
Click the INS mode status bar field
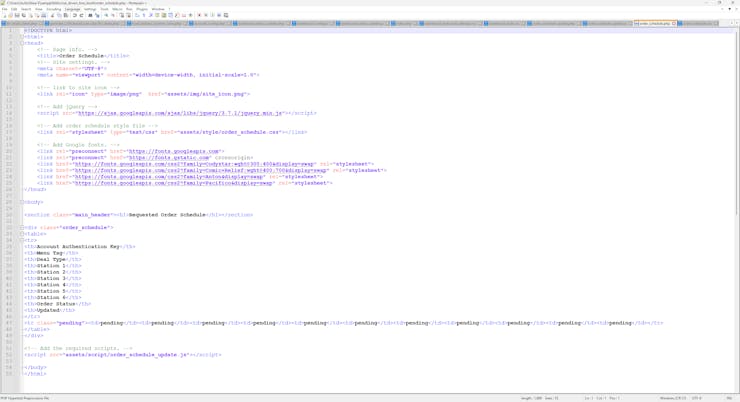[730, 398]
